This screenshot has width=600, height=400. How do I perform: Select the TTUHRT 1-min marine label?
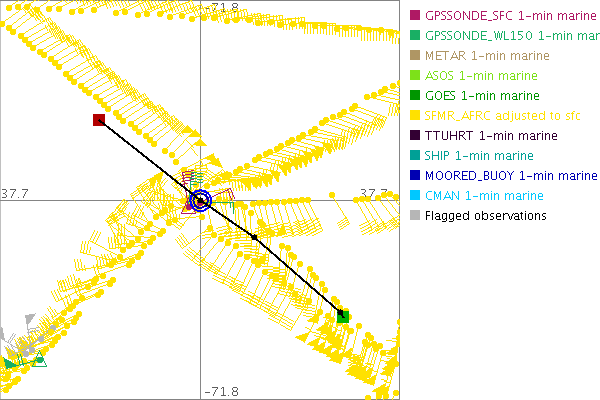click(x=491, y=136)
